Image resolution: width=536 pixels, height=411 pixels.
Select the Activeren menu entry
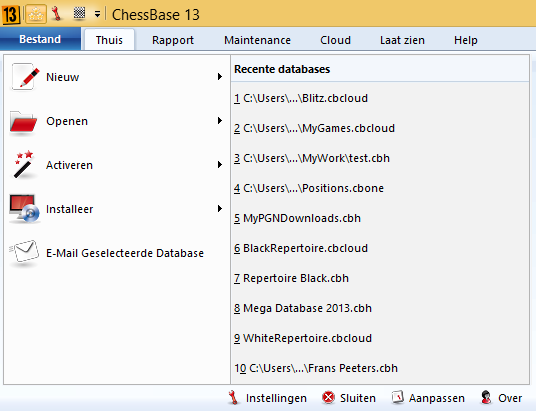click(x=116, y=165)
